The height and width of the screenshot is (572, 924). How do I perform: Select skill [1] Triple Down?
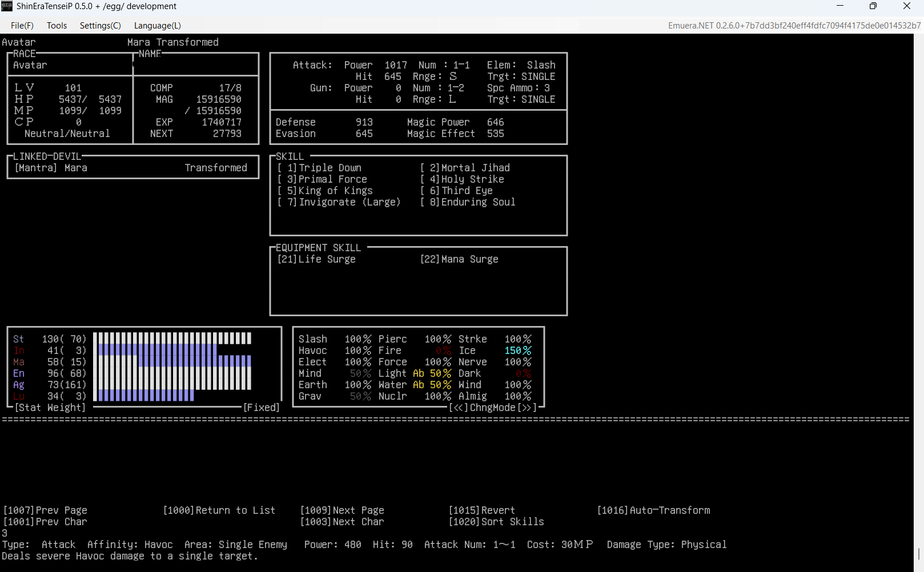tap(319, 168)
